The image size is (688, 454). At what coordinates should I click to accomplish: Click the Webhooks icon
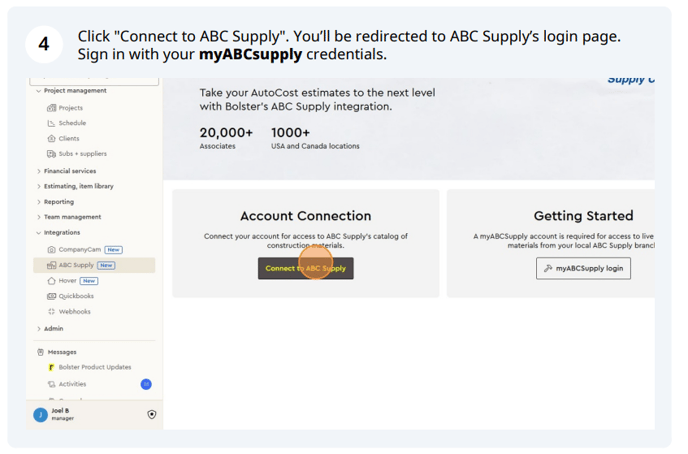click(x=51, y=312)
